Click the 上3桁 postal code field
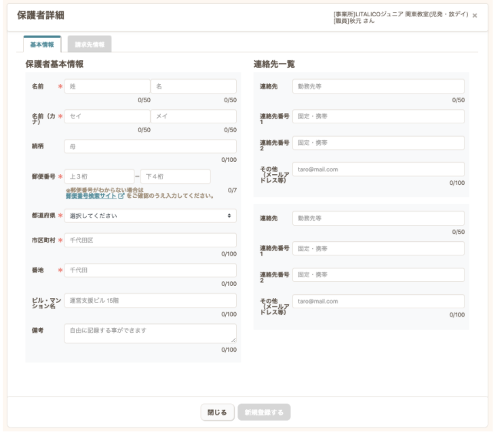Viewport: 504px width, 433px height. [99, 176]
